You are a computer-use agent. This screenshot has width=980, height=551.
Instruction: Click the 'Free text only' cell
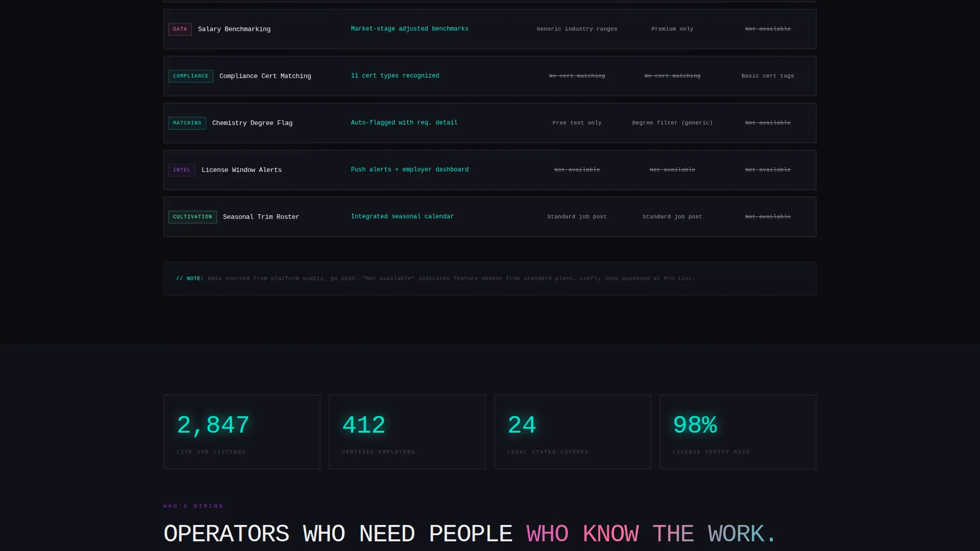tap(577, 123)
